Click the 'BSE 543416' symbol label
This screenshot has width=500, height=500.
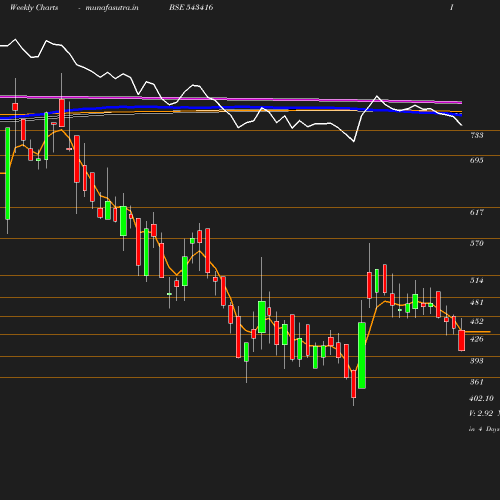point(191,7)
